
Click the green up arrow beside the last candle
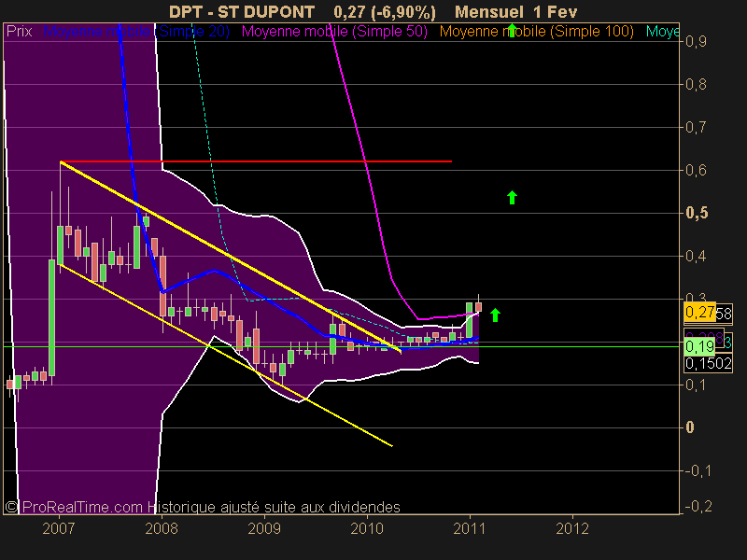[x=496, y=315]
